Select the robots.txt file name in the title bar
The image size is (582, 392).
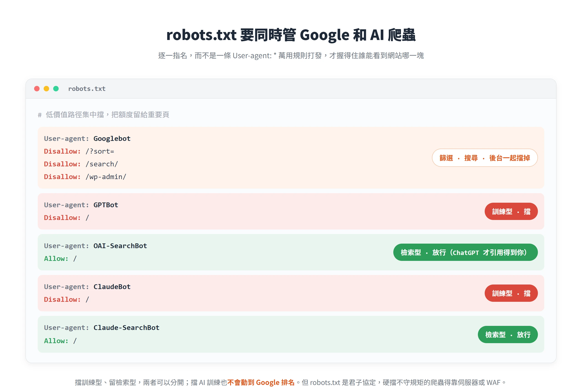87,89
